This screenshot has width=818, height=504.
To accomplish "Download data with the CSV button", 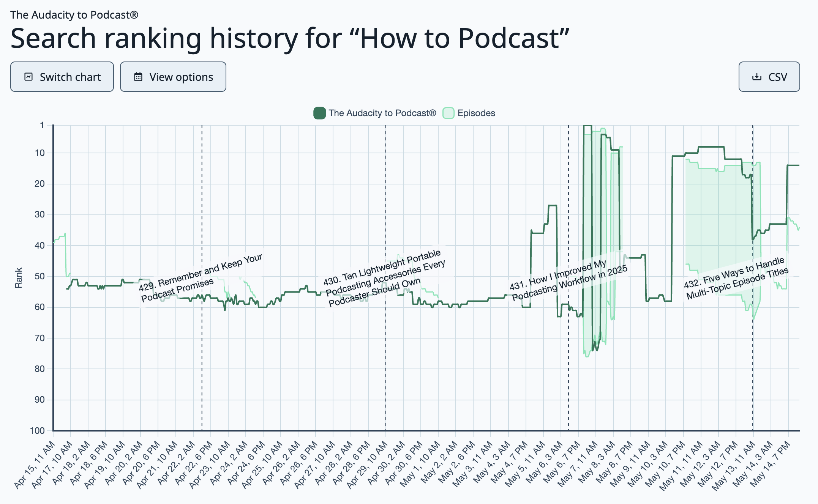I will coord(769,77).
